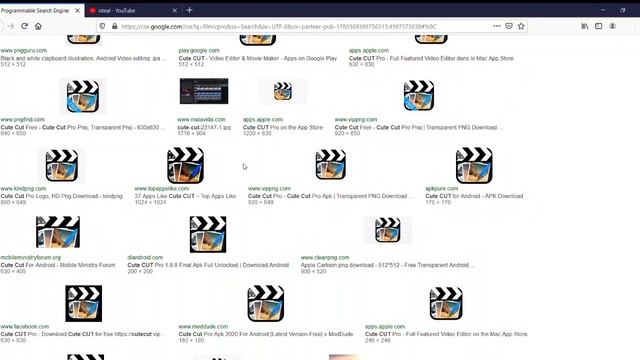
Task: Open the apps.apple.com 246 × 246 thumbnail
Action: tap(446, 303)
